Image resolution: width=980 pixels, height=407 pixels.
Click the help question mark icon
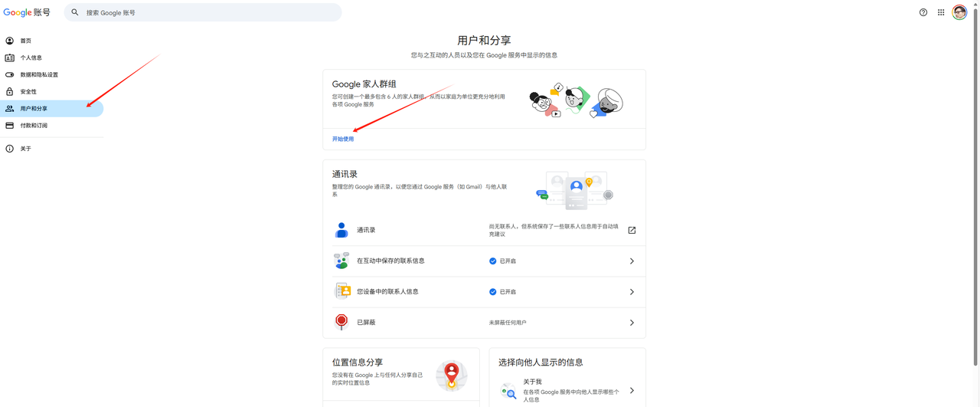tap(923, 12)
